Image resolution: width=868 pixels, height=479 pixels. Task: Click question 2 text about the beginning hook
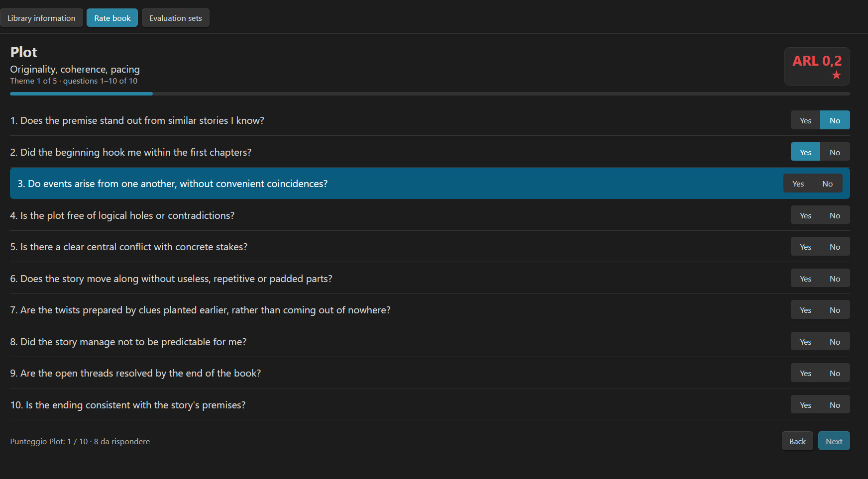[x=131, y=152]
